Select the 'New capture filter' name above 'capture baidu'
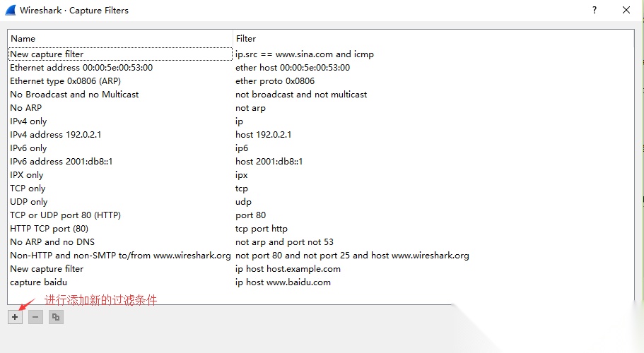The image size is (644, 353). point(47,269)
